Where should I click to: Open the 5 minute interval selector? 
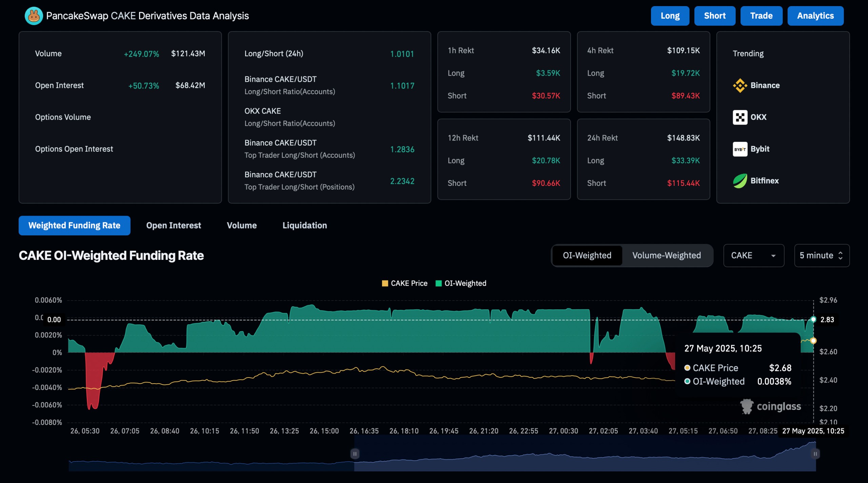tap(821, 255)
